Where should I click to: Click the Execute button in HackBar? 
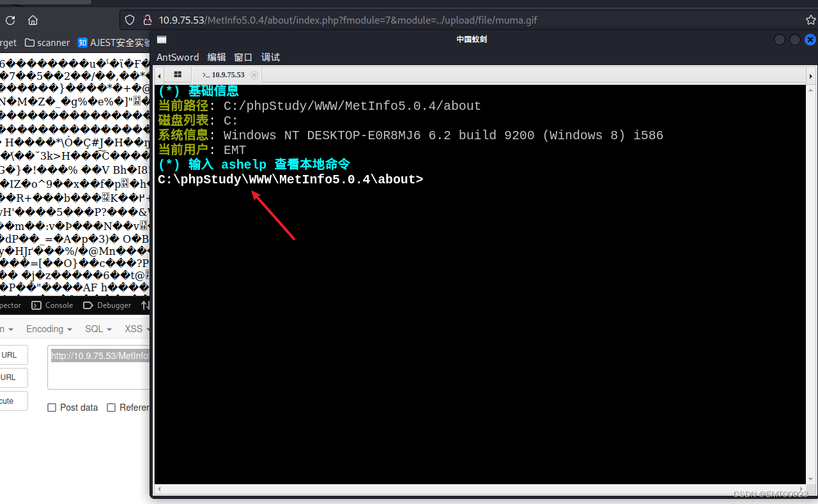[13, 401]
